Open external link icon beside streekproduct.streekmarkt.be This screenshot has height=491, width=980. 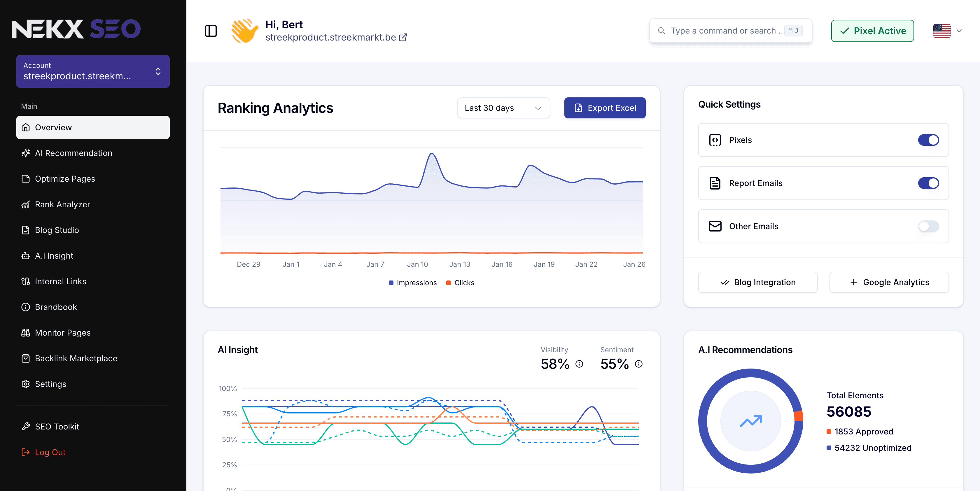click(x=403, y=37)
